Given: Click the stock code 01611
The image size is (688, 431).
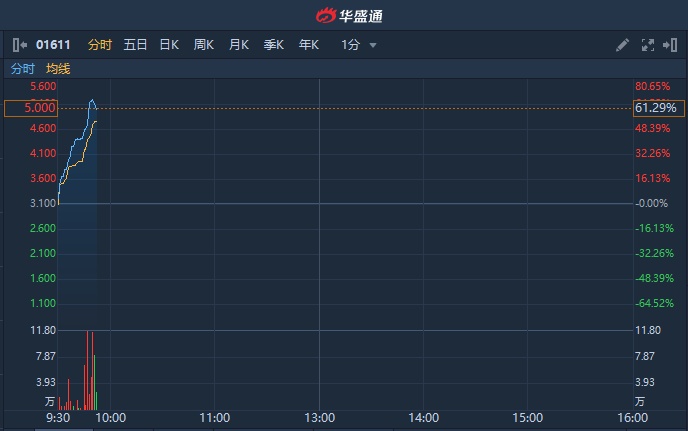Looking at the screenshot, I should [53, 45].
